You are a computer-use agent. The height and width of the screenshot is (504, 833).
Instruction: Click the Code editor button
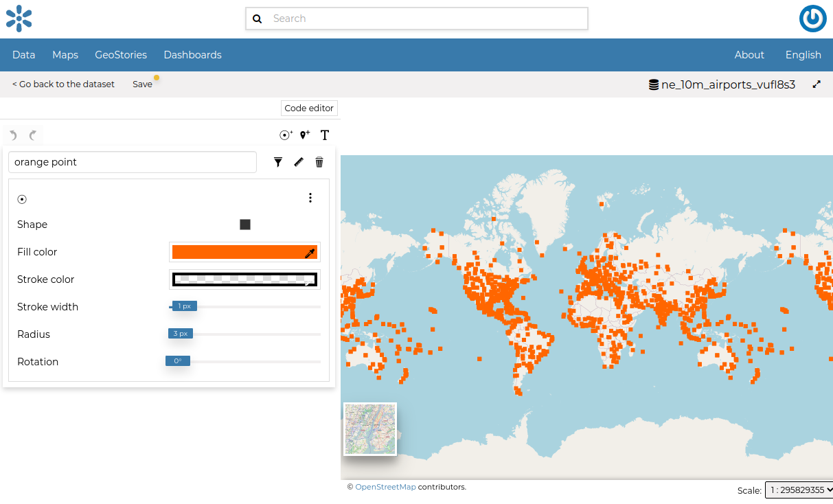[x=309, y=108]
